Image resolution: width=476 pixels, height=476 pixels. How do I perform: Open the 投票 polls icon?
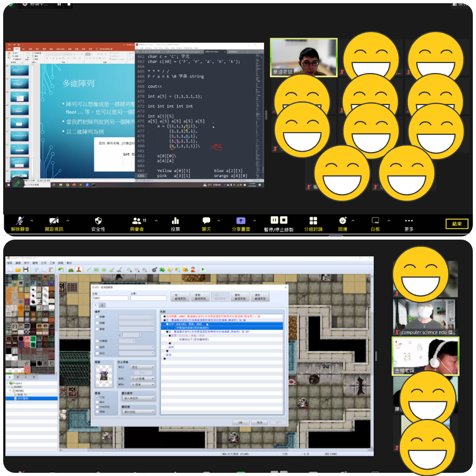[175, 221]
